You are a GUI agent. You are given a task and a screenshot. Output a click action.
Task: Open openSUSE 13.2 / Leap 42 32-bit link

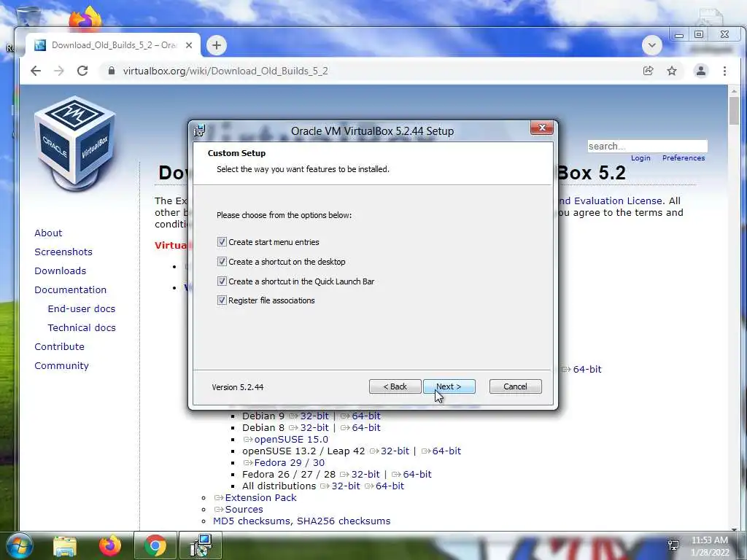[x=395, y=451]
